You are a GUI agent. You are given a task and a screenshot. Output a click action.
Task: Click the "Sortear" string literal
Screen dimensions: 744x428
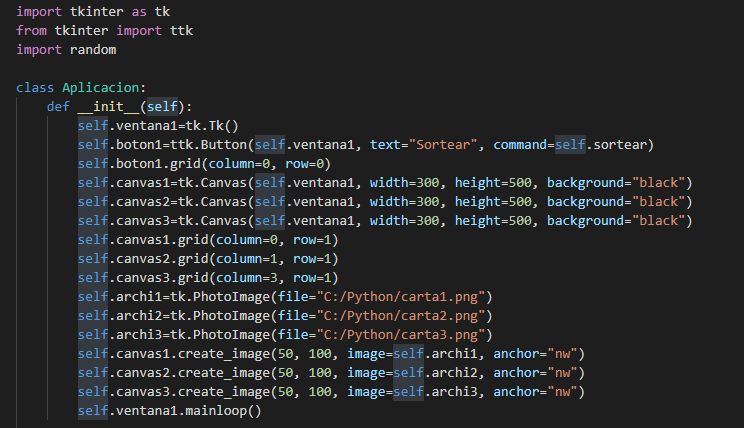point(443,145)
